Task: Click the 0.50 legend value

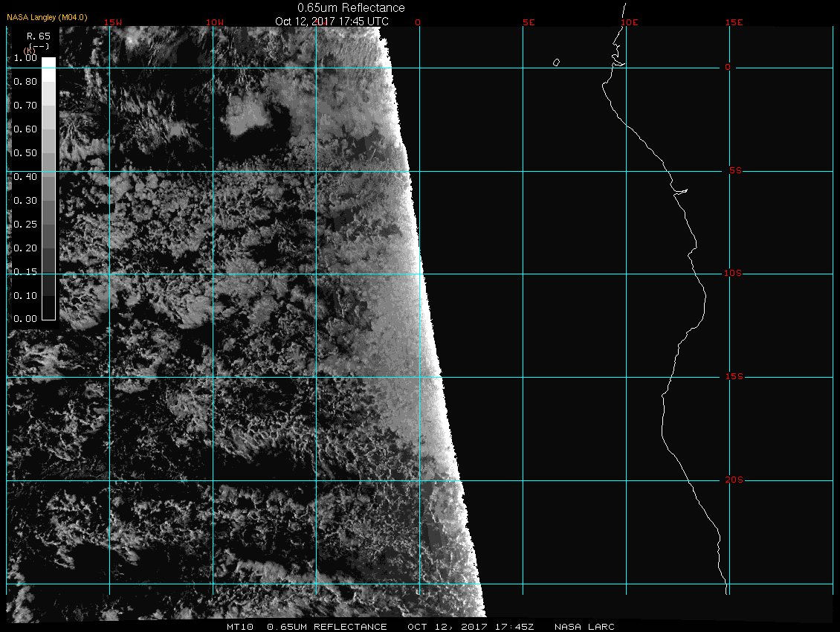Action: pos(25,152)
